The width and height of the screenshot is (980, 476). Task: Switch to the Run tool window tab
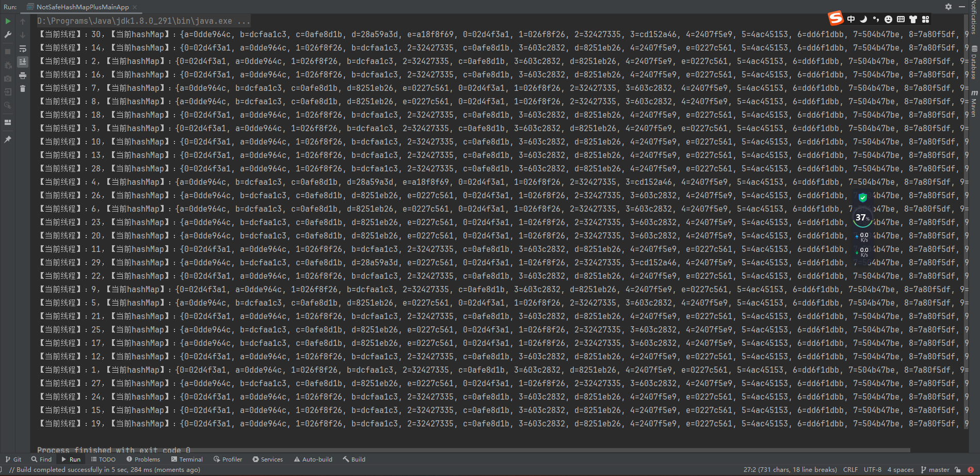tap(71, 459)
